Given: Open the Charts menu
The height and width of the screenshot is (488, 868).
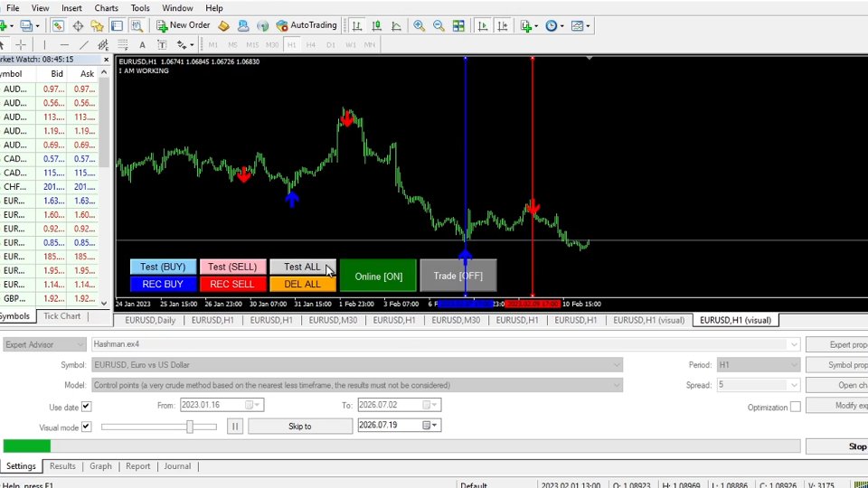Looking at the screenshot, I should click(x=106, y=8).
